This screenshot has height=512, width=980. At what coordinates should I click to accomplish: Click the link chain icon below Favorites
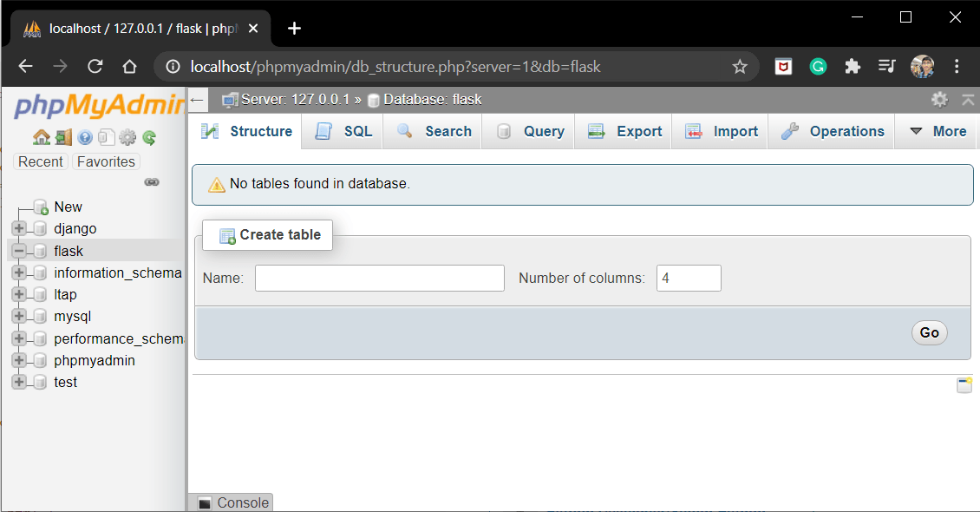tap(153, 182)
